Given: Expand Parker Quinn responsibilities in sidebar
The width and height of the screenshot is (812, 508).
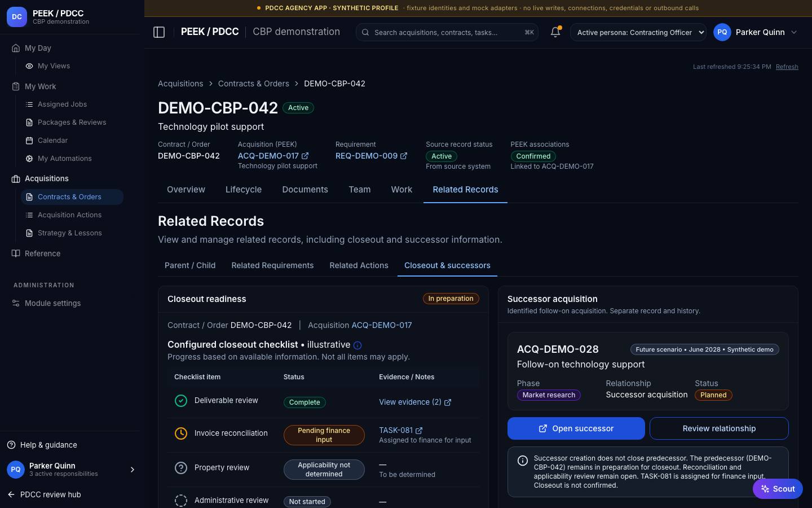Looking at the screenshot, I should point(133,470).
